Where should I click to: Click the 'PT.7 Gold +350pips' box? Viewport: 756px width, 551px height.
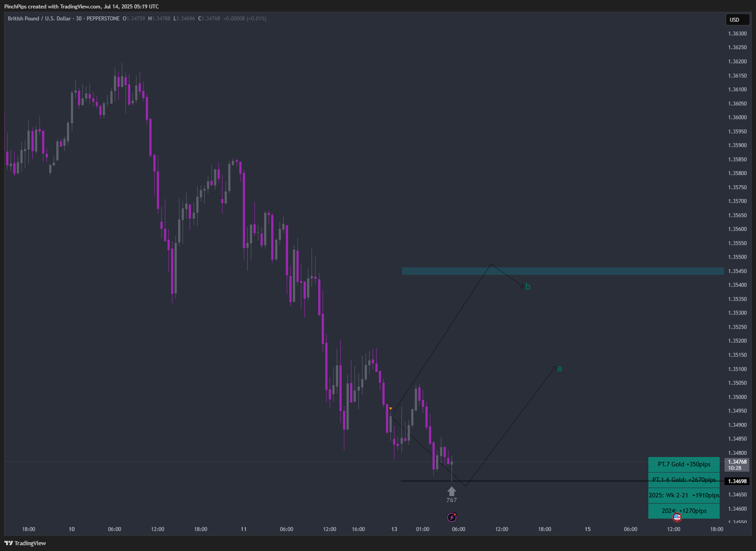pos(684,465)
